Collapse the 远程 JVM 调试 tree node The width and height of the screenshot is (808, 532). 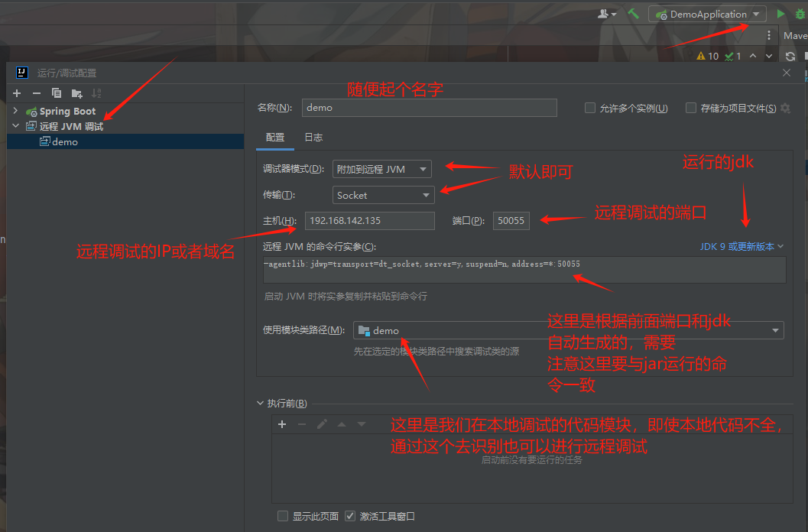pyautogui.click(x=15, y=126)
